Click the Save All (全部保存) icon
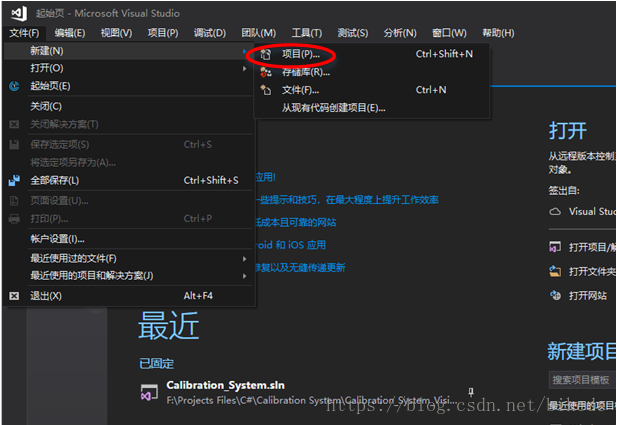This screenshot has width=617, height=425. coord(14,181)
